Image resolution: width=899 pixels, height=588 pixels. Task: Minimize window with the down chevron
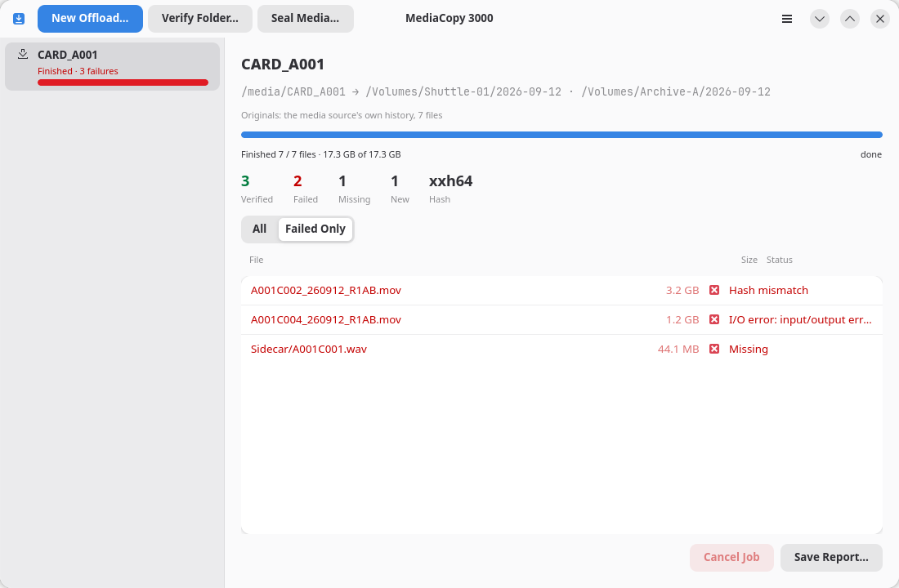tap(819, 19)
